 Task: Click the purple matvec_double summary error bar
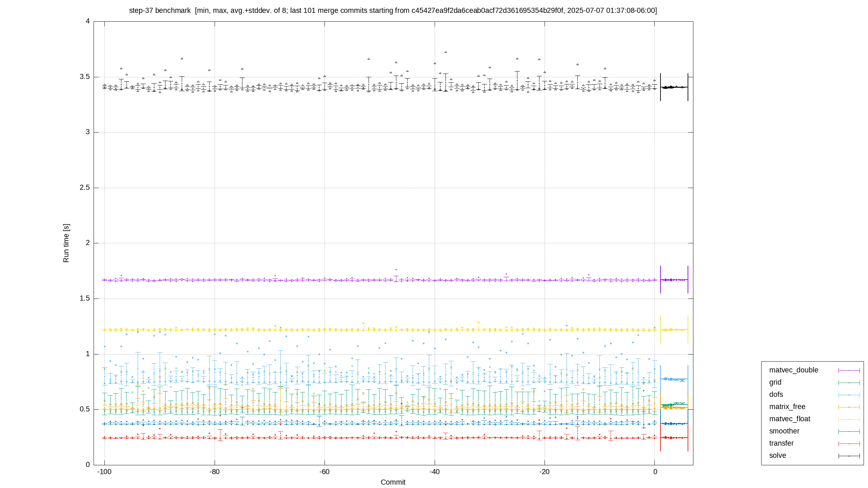[x=674, y=280]
